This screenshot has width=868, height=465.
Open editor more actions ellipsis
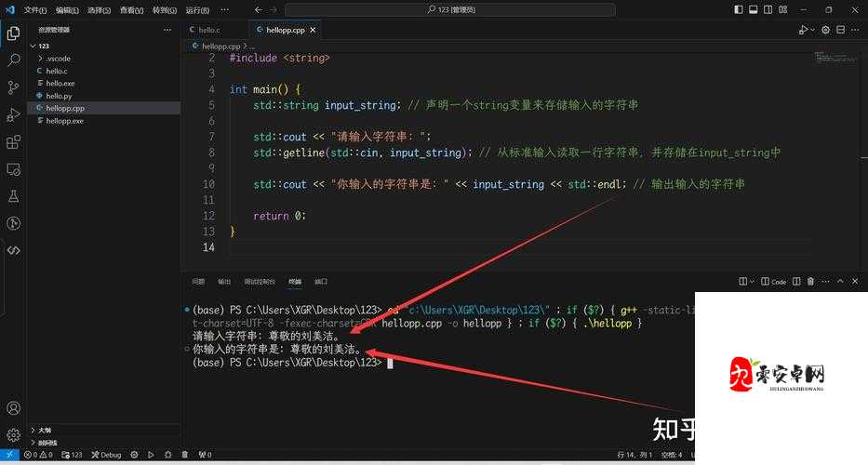coord(855,30)
